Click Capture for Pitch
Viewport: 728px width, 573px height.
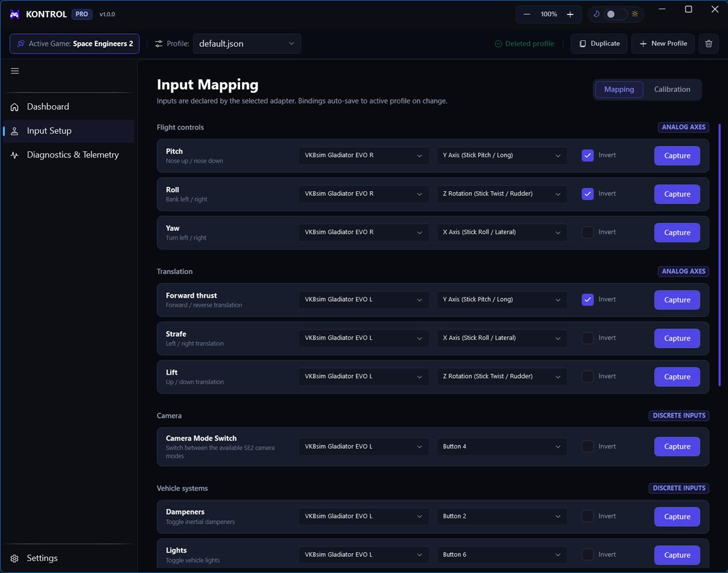pos(677,156)
